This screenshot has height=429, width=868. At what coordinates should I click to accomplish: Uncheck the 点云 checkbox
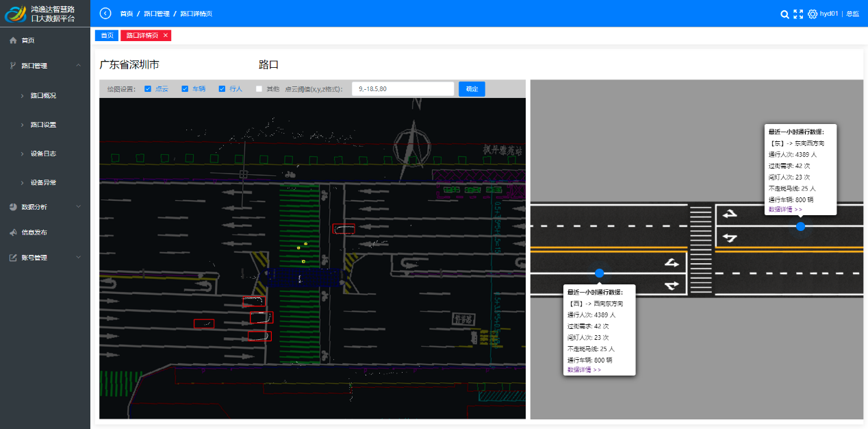148,89
